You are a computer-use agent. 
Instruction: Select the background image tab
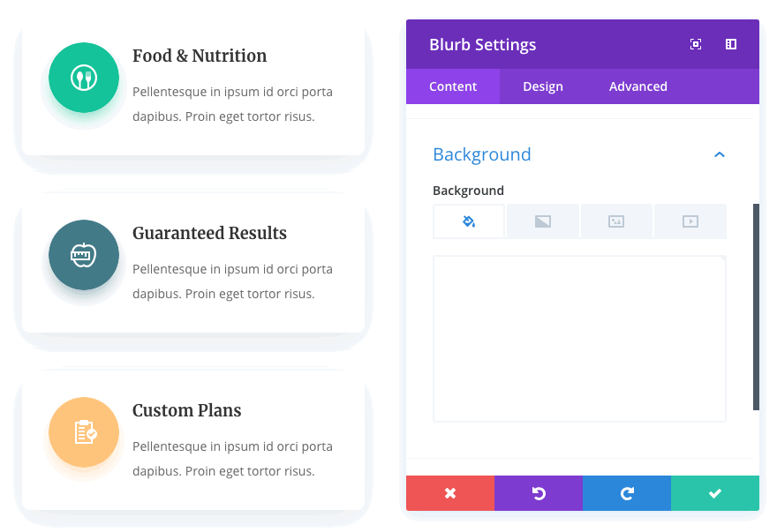click(x=616, y=221)
